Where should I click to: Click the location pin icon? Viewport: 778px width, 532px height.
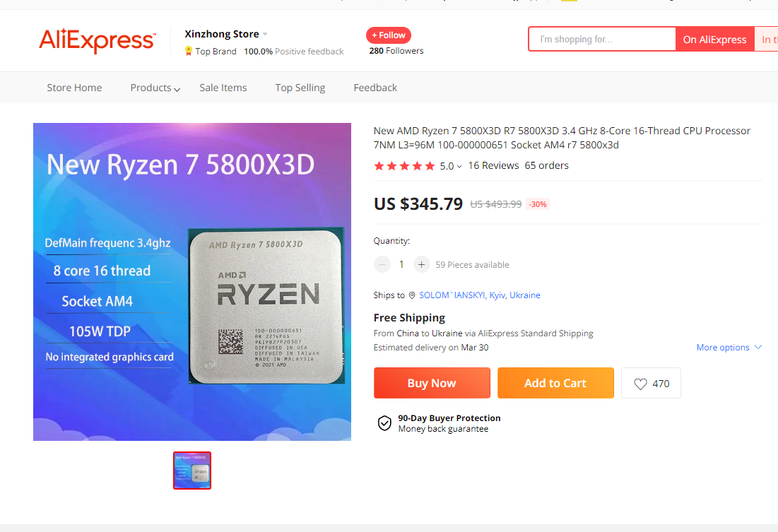412,295
